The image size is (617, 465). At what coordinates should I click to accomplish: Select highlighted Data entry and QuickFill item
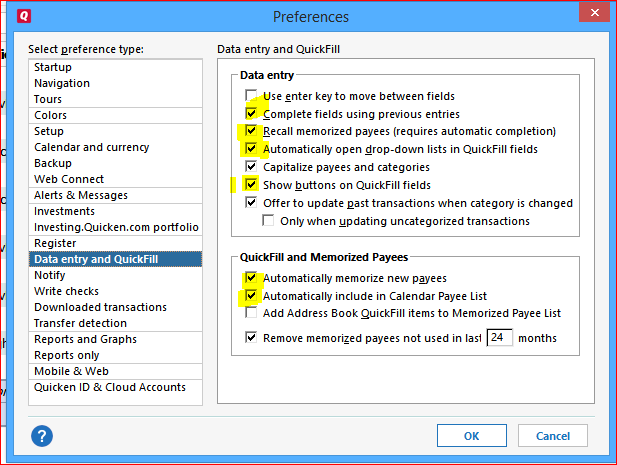coord(115,259)
